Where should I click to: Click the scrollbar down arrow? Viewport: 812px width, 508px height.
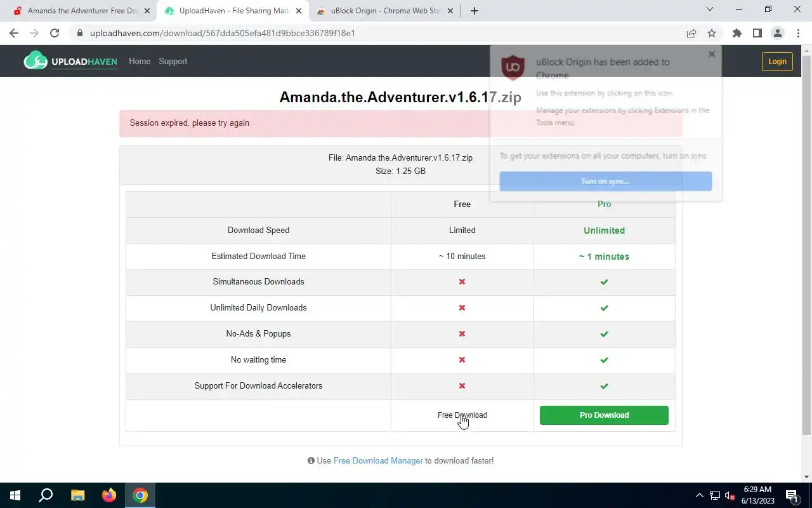click(x=806, y=476)
